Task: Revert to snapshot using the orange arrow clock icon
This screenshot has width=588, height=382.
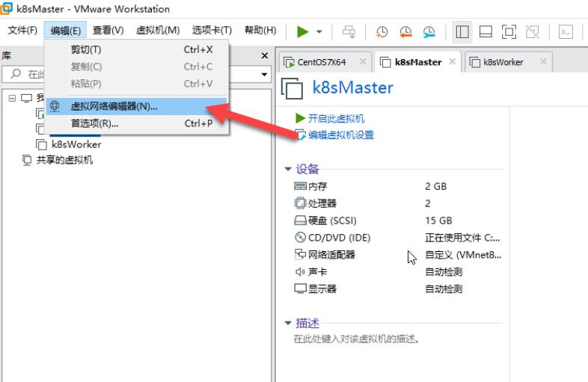Action: tap(405, 32)
